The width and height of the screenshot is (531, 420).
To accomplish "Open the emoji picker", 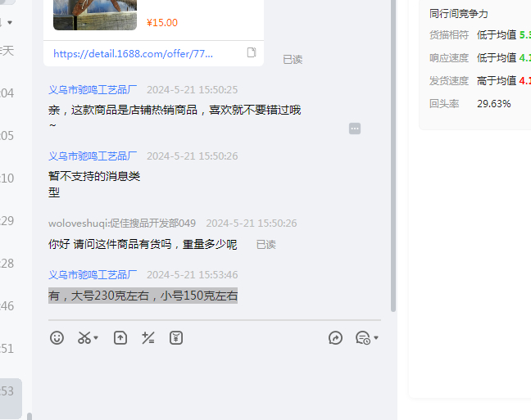I will (x=57, y=337).
